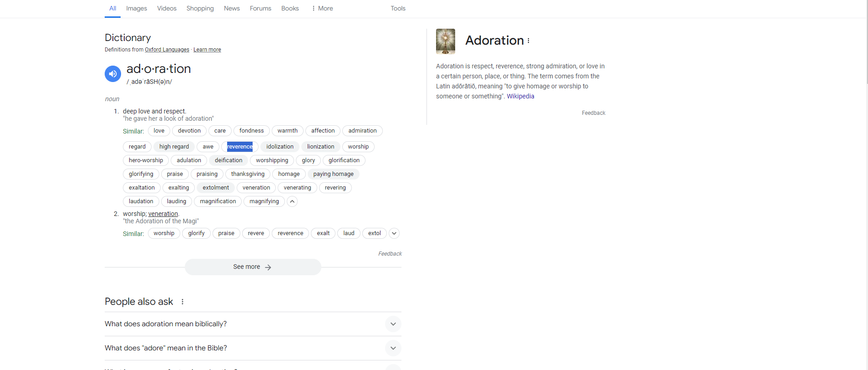Viewport: 868px width, 370px height.
Task: Click the arrow in See more button
Action: coord(268,267)
